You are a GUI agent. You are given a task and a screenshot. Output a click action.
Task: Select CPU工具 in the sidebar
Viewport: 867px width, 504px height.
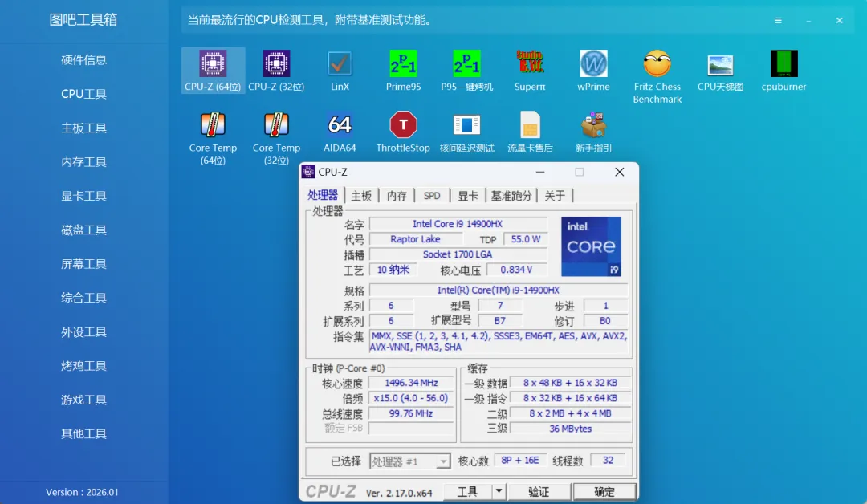tap(83, 94)
